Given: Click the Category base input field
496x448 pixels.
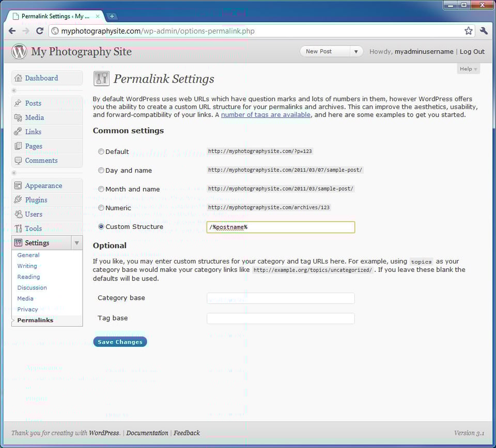Looking at the screenshot, I should coord(281,298).
